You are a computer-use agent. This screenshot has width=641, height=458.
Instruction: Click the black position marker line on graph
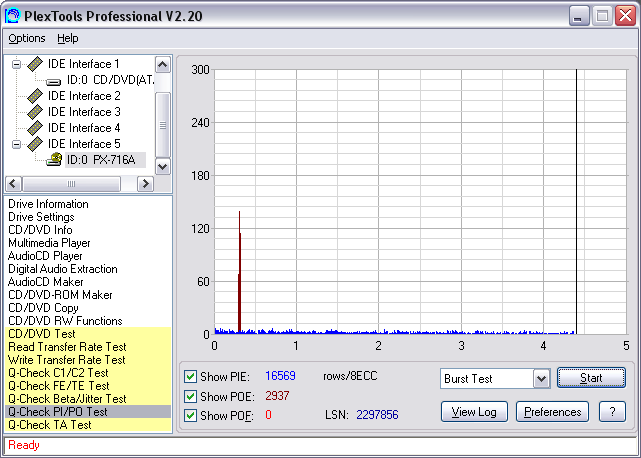pos(576,202)
